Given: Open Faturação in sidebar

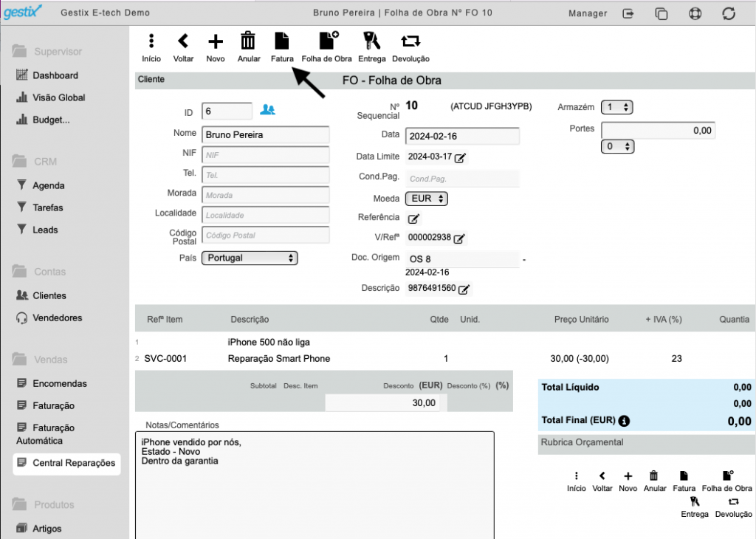Looking at the screenshot, I should [x=53, y=406].
